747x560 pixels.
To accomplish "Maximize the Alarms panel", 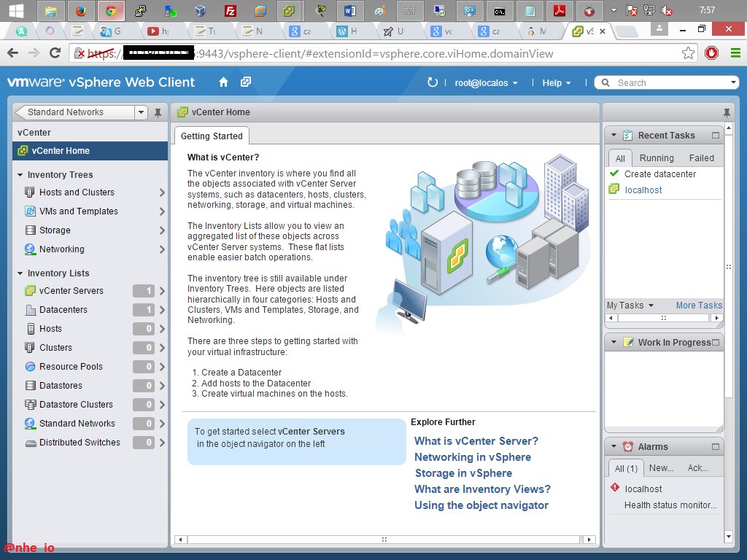I will coord(716,447).
